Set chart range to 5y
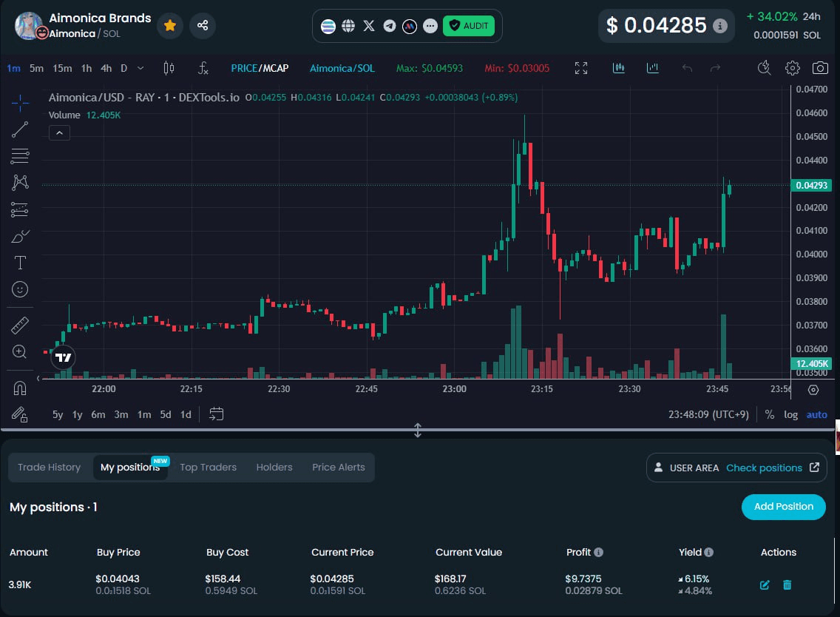 (x=58, y=414)
